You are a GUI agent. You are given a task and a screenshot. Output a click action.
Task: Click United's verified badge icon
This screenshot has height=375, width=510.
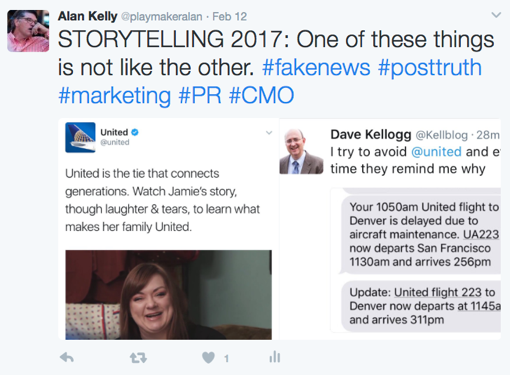coord(135,132)
